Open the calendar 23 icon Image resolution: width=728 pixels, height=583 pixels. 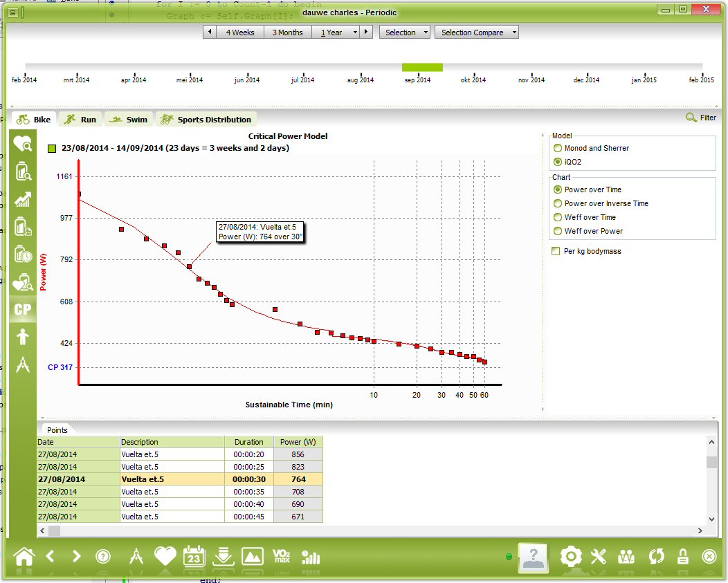(194, 556)
